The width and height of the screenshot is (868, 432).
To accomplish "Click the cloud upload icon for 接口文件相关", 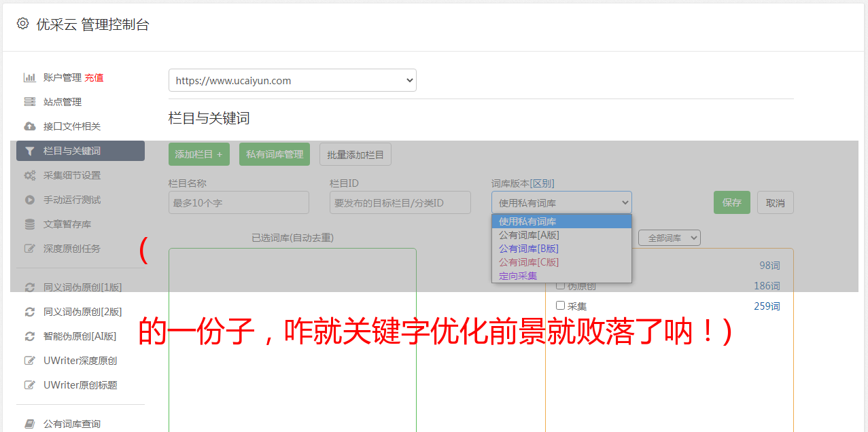I will click(x=29, y=126).
